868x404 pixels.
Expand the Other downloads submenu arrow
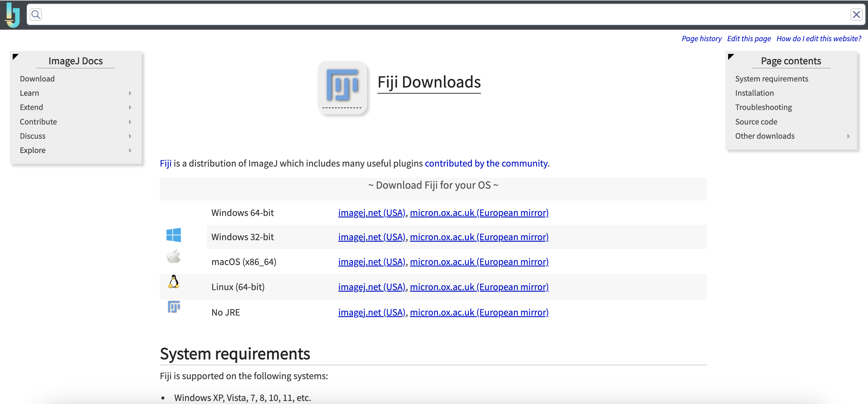pos(848,136)
